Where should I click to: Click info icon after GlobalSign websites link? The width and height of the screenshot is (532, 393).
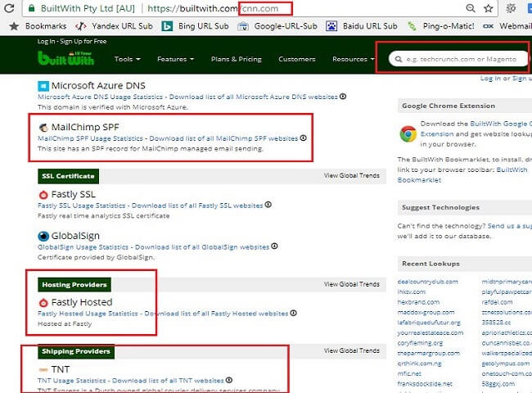tap(274, 246)
